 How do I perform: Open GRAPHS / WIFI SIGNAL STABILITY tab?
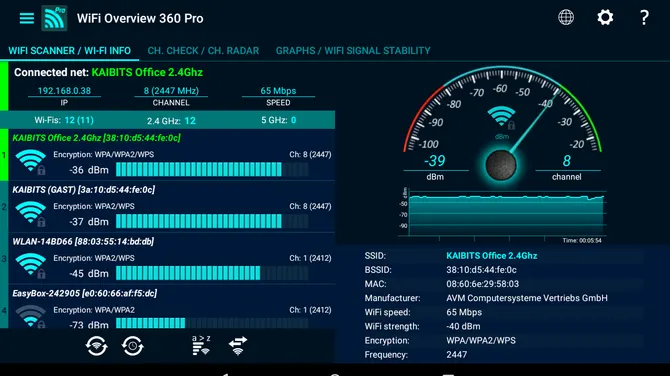tap(353, 51)
